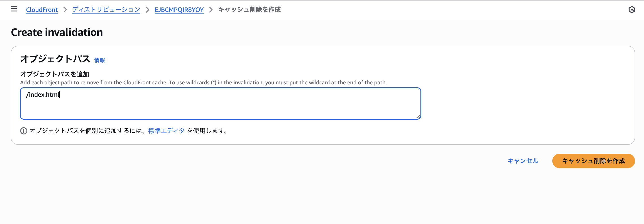
Task: Click the chevron after the EJBCMPQIR8YOY breadcrumb
Action: [211, 10]
